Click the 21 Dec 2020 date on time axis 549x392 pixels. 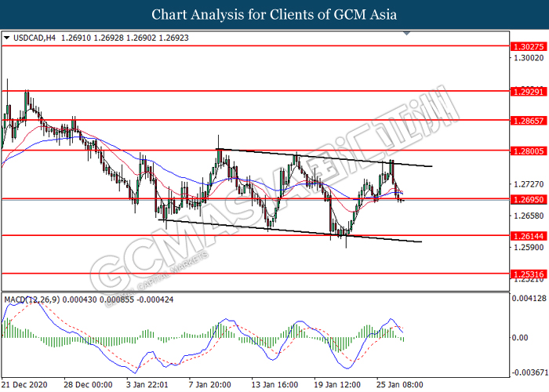click(x=27, y=385)
